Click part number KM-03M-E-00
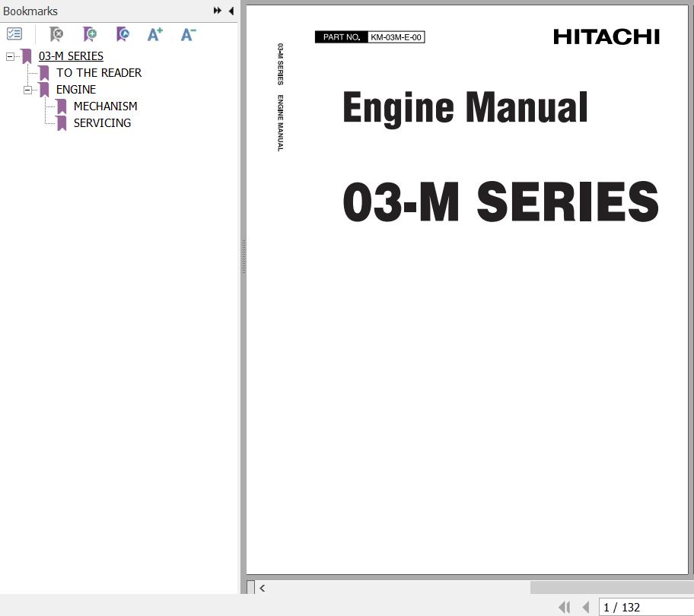 point(396,37)
